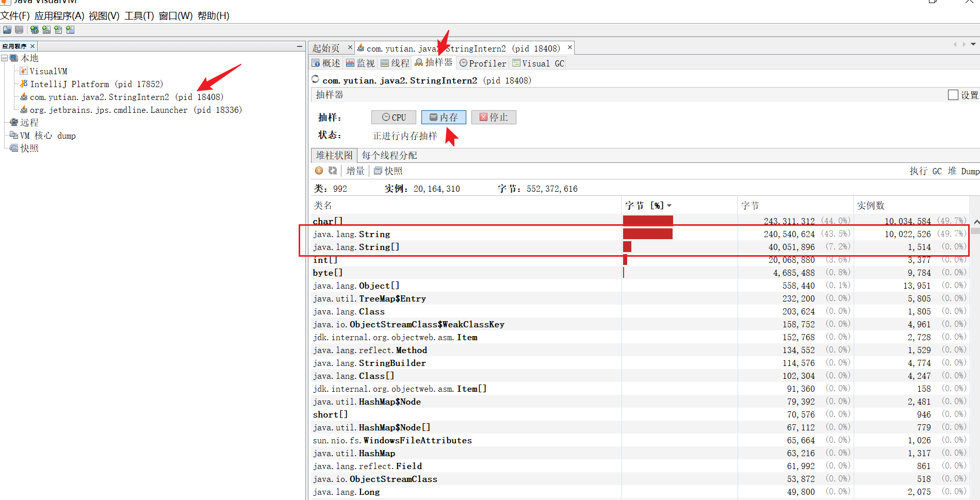The image size is (980, 500).
Task: Pause live results with the orange icon
Action: coord(319,171)
